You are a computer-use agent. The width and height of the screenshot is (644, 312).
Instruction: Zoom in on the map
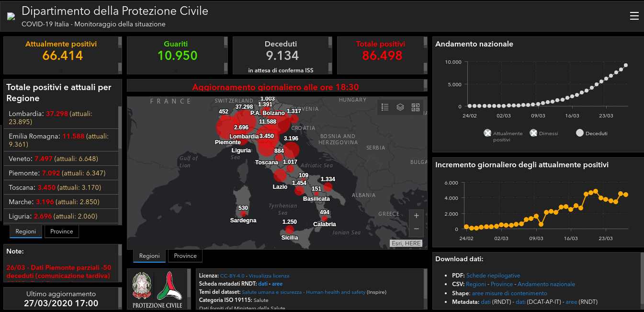point(416,216)
